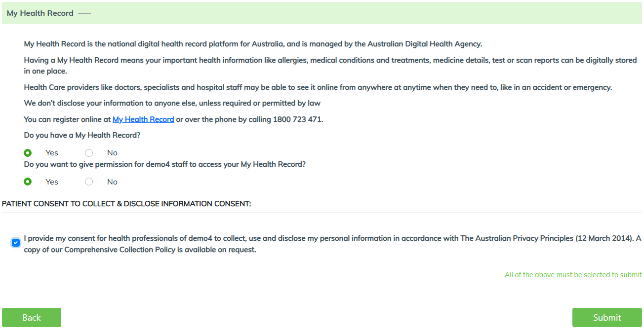The width and height of the screenshot is (644, 332).
Task: Select Yes radio for having My Health Record
Action: tap(28, 153)
